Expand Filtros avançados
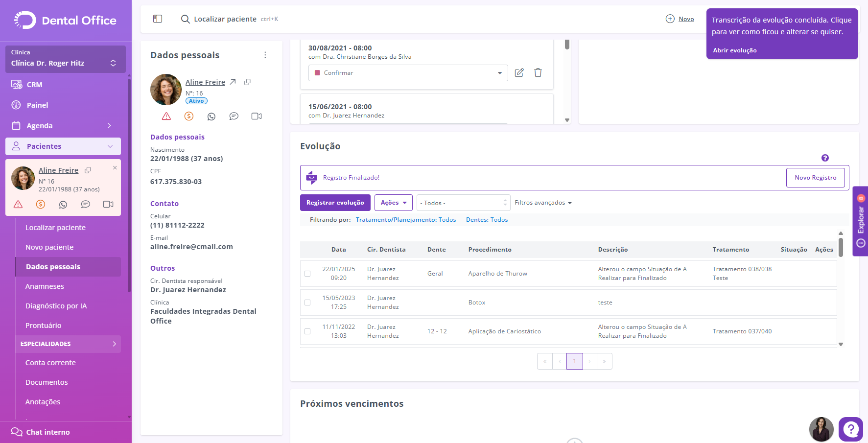868x443 pixels. point(543,203)
